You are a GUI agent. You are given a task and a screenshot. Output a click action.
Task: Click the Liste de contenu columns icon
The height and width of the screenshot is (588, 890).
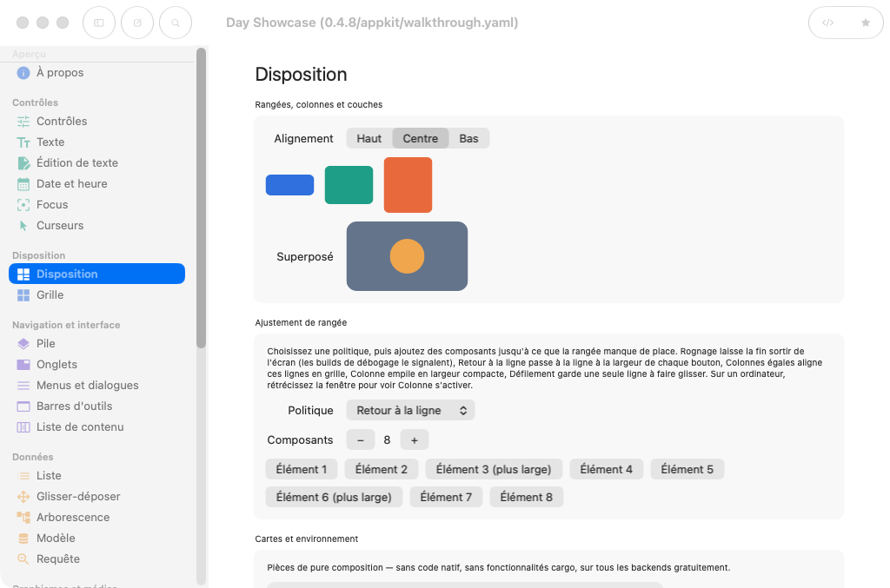coord(23,427)
